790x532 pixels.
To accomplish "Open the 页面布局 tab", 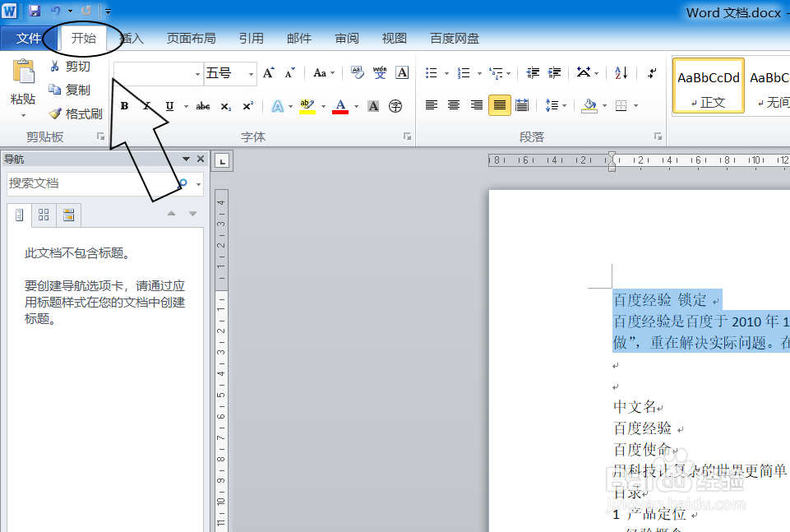I will click(191, 39).
